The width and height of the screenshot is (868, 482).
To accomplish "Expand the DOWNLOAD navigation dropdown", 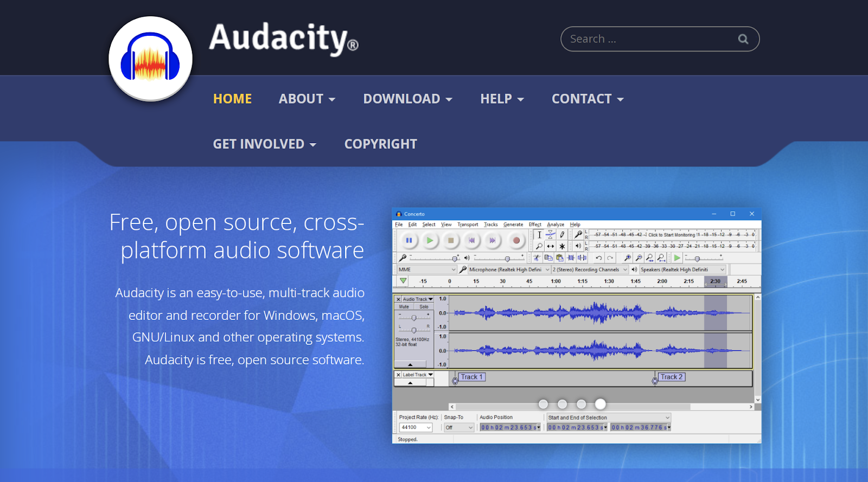I will [407, 99].
